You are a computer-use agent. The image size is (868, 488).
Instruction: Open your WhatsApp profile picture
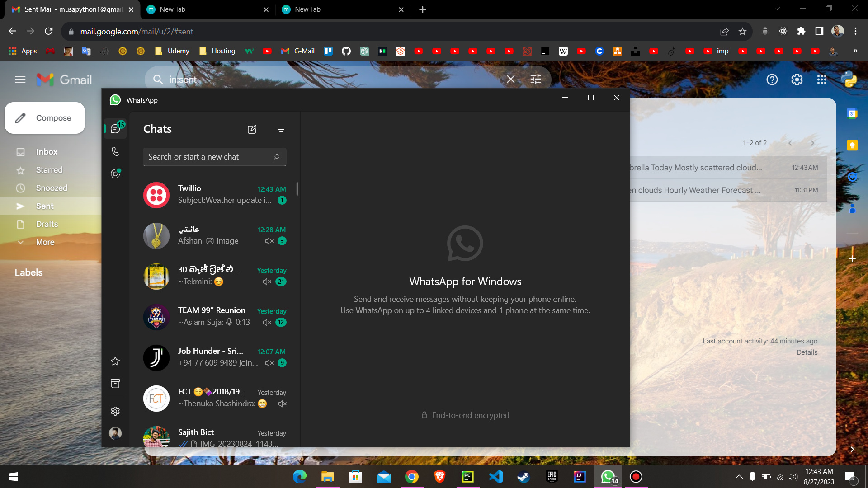click(115, 433)
